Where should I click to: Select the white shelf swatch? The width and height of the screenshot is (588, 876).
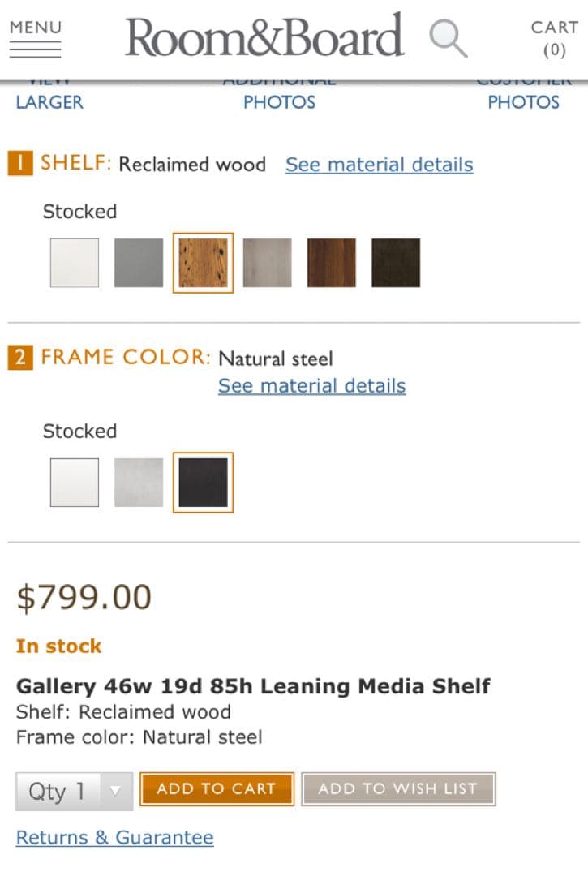click(75, 263)
